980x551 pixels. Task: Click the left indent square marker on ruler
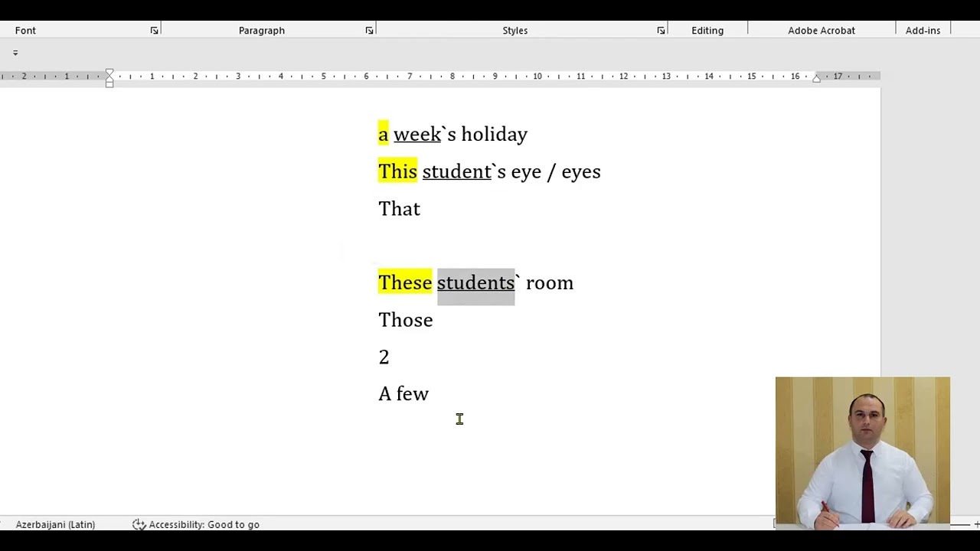109,84
